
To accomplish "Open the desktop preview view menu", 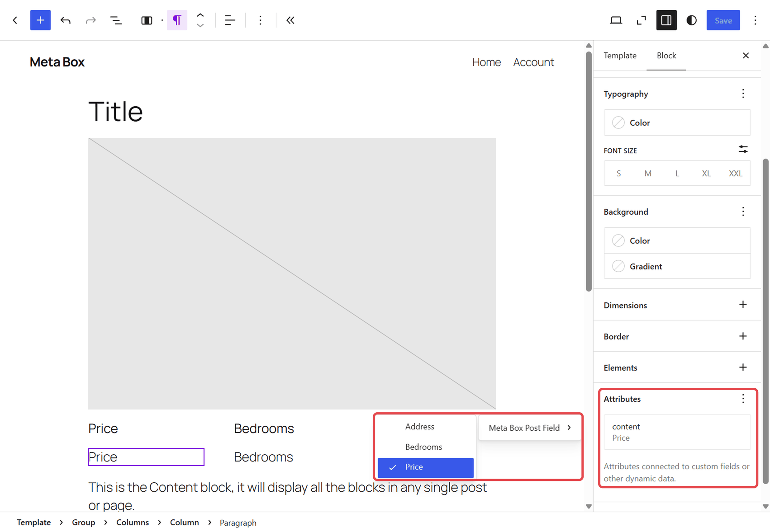I will pyautogui.click(x=616, y=20).
